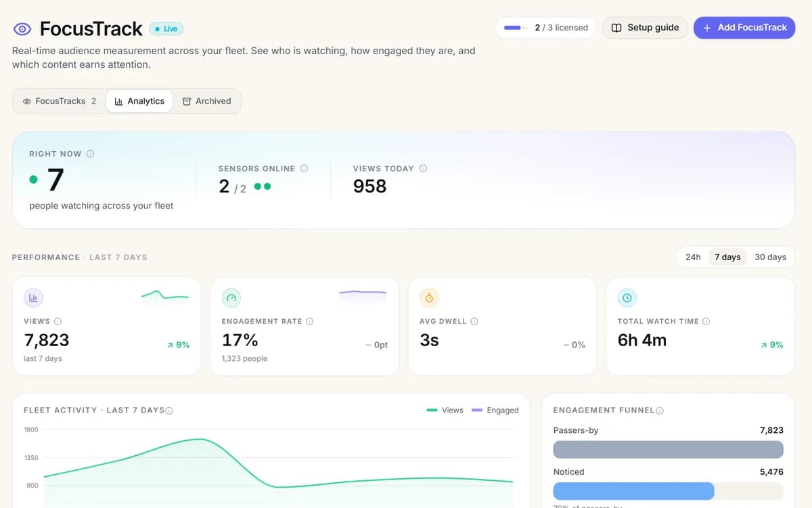Click the Add FocusTrack button
The width and height of the screenshot is (812, 508).
744,28
